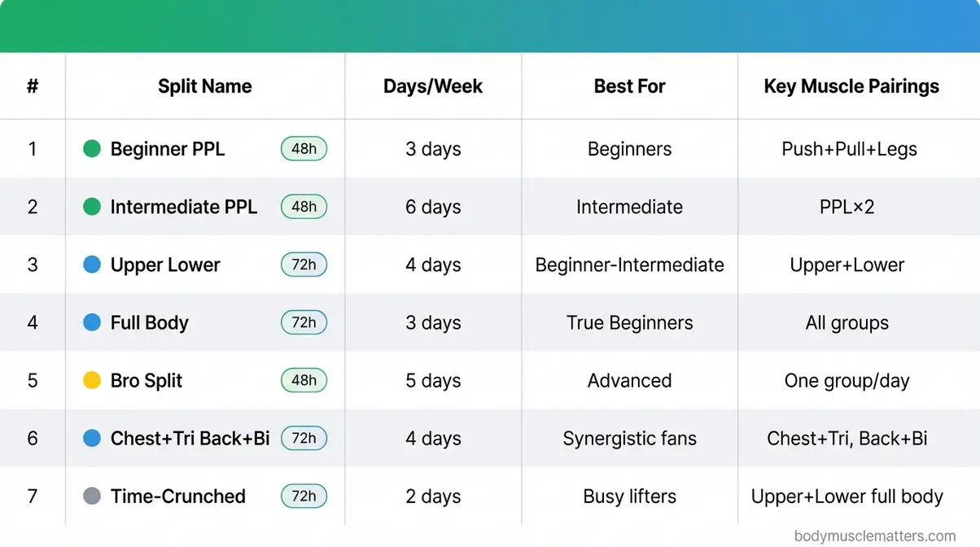Screen dimensions: 980x547
Task: Click the gray dot beside Time-Crunched
Action: point(92,496)
